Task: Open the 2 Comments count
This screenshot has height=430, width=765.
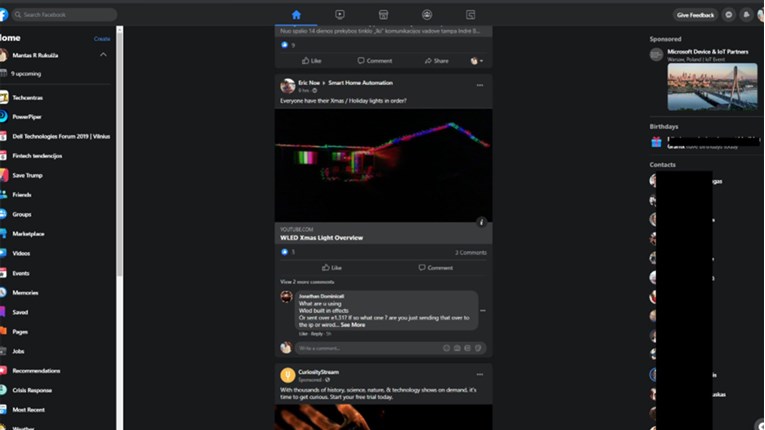Action: click(x=471, y=253)
